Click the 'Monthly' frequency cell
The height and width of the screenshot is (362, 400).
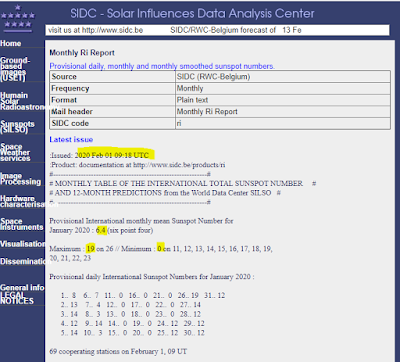pyautogui.click(x=283, y=88)
